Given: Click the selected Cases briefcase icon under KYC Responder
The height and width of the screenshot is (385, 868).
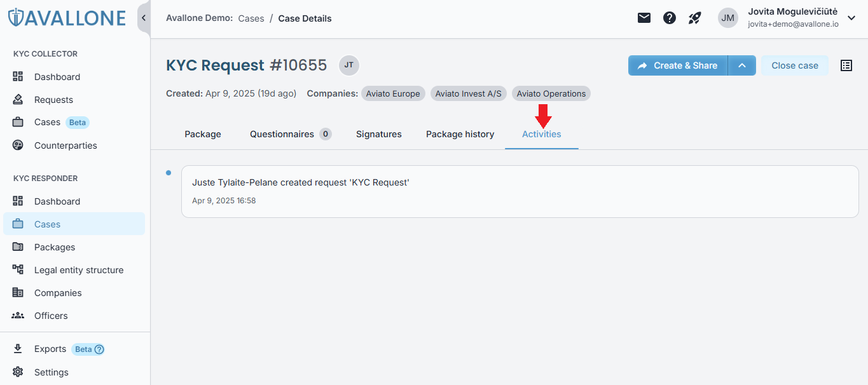Looking at the screenshot, I should pyautogui.click(x=18, y=224).
